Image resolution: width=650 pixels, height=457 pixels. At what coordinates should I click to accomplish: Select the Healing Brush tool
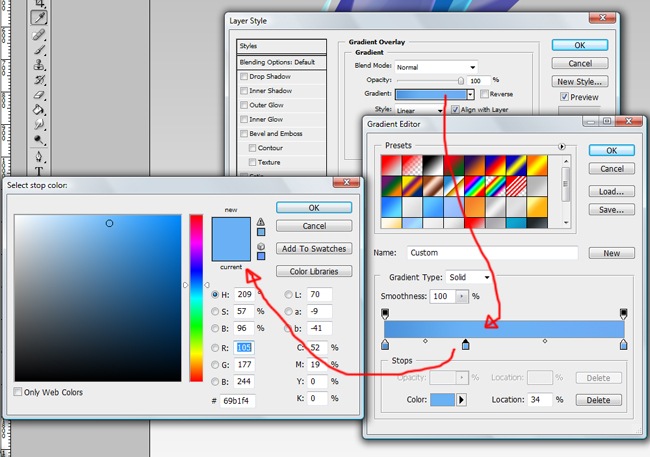pyautogui.click(x=40, y=32)
